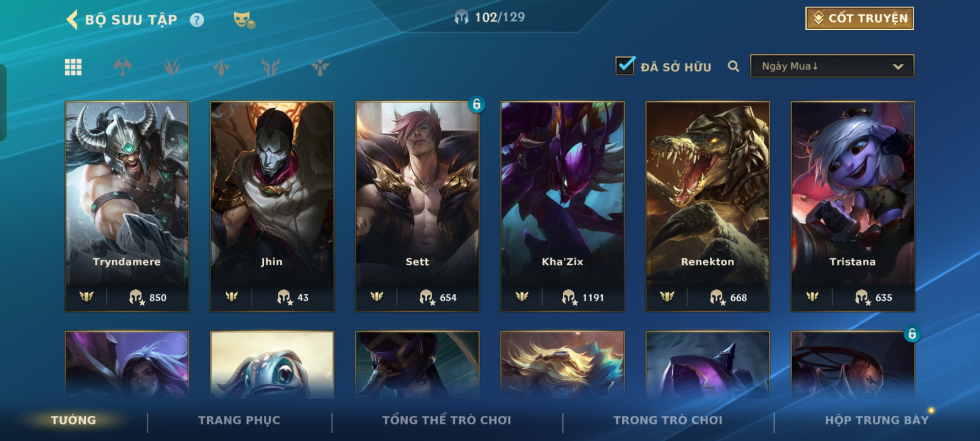Click the level 6 badge on Sett
This screenshot has width=980, height=441.
click(x=477, y=105)
